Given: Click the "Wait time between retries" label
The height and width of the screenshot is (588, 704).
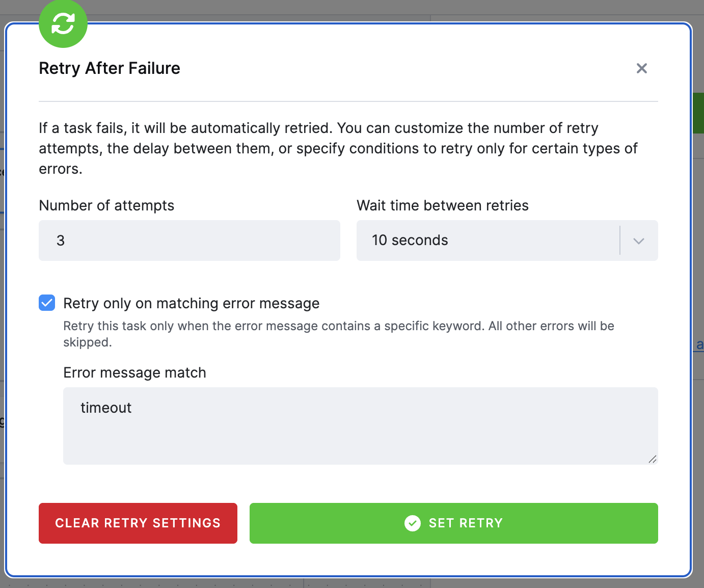Looking at the screenshot, I should [x=443, y=205].
